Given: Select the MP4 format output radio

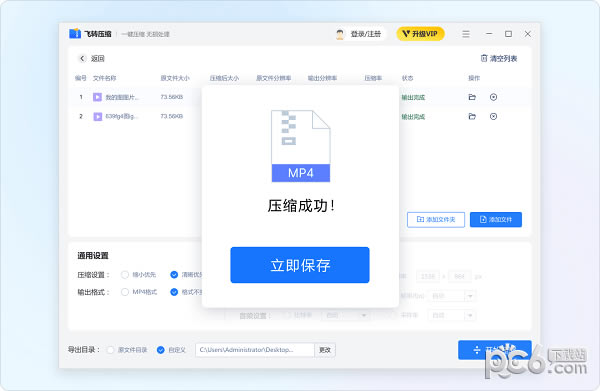Looking at the screenshot, I should pyautogui.click(x=125, y=292).
